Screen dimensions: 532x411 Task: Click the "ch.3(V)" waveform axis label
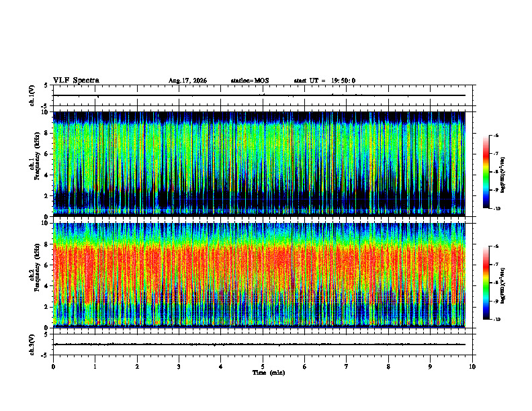[x=32, y=345]
